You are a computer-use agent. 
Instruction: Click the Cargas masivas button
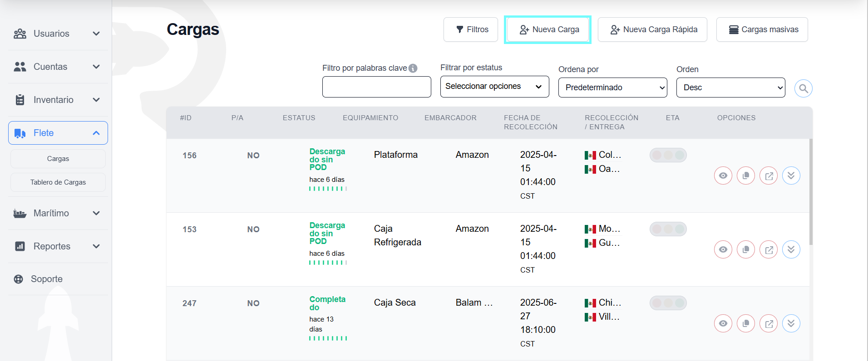point(762,29)
